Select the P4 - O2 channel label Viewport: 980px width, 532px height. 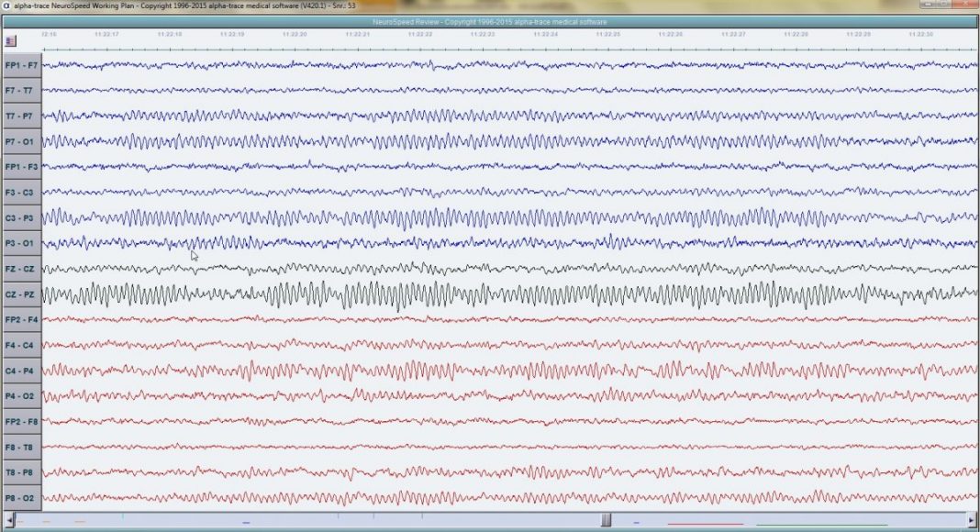(x=22, y=396)
